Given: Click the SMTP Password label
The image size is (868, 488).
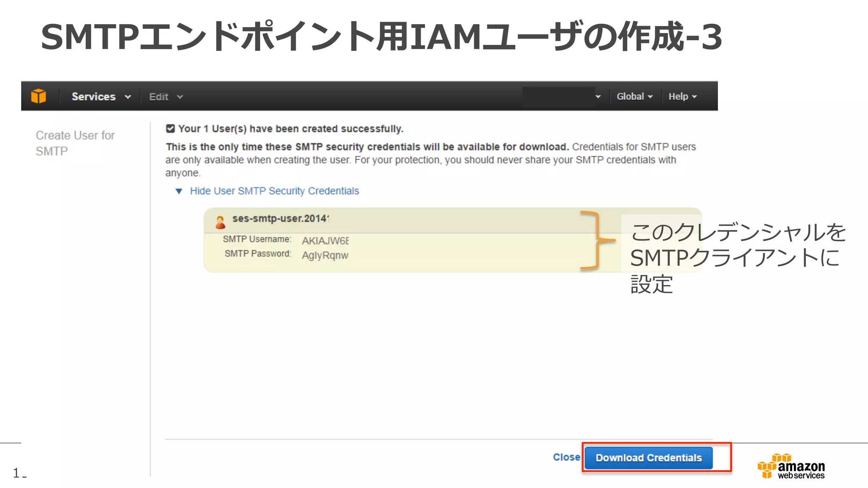Looking at the screenshot, I should 258,254.
